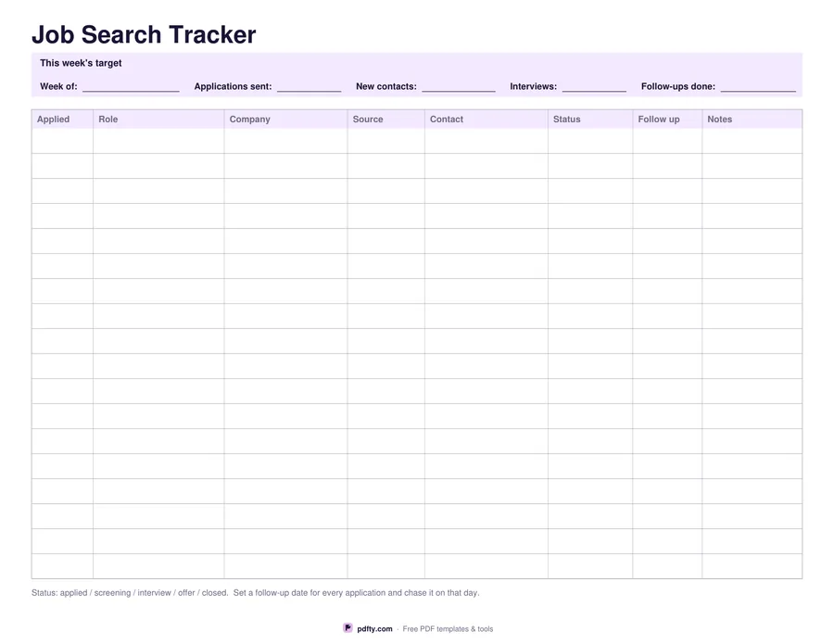Click the Follow-ups done: label
Screen dimensions: 834x644
[x=678, y=86]
